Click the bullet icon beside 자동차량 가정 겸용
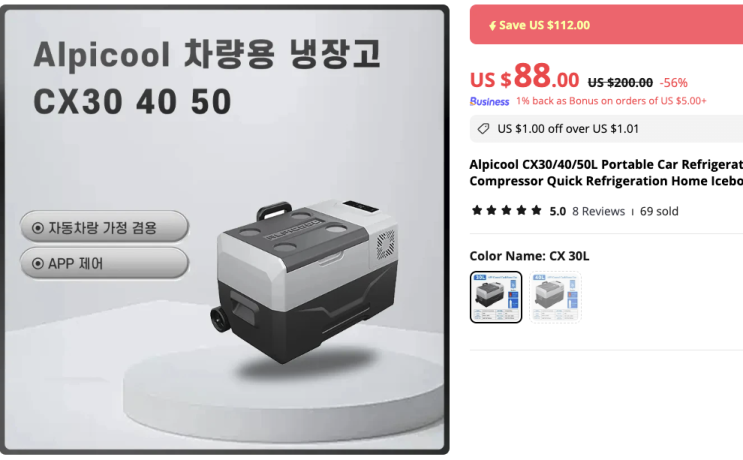Screen dimensions: 743x460 click(37, 228)
